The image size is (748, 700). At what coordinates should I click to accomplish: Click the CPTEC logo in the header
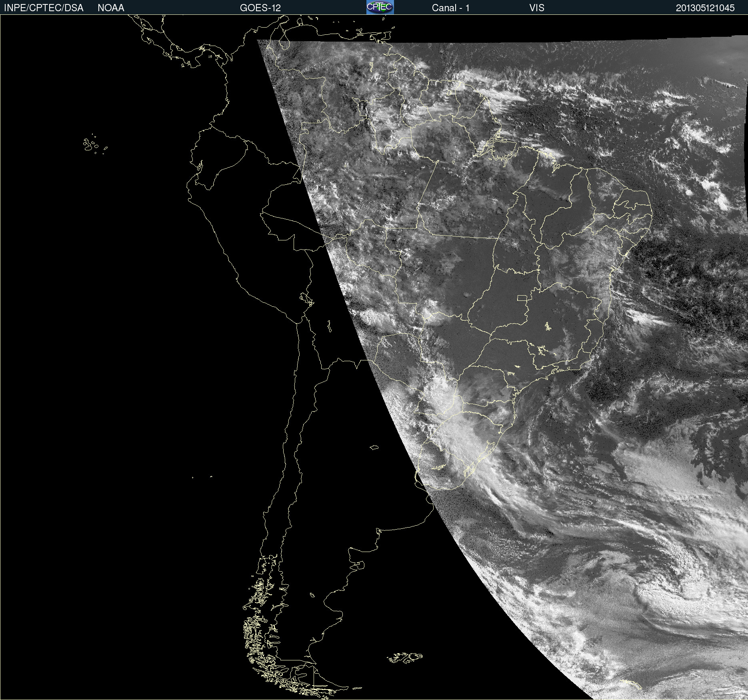[x=380, y=7]
